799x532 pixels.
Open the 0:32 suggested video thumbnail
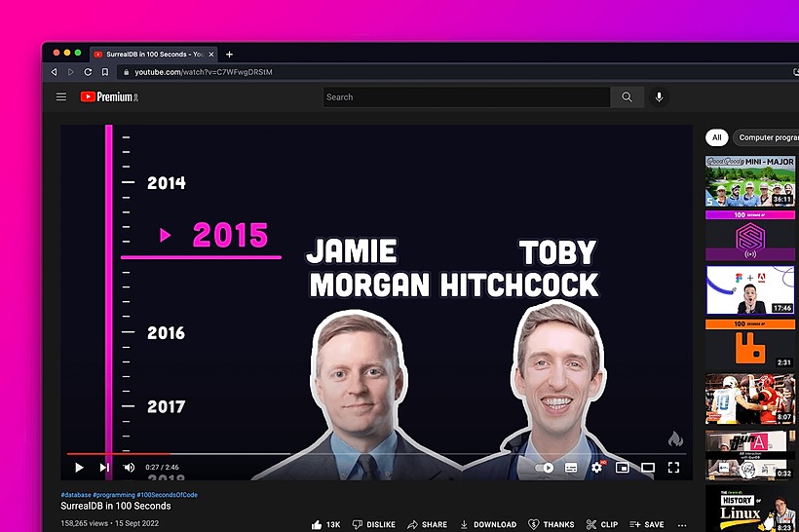click(x=750, y=455)
